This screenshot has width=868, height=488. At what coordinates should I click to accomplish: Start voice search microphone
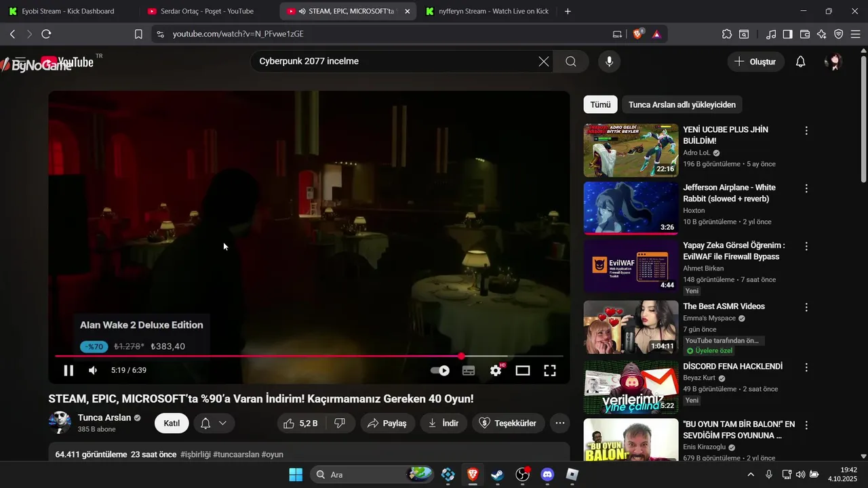coord(609,62)
